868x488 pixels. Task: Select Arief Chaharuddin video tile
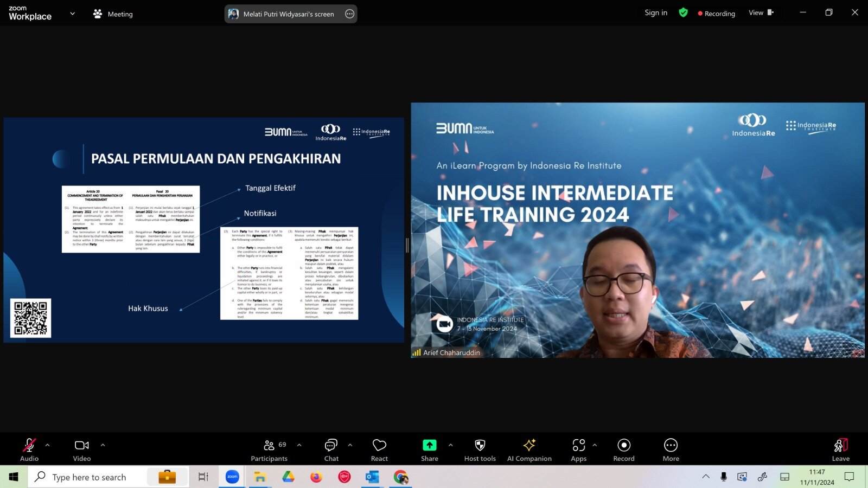click(638, 230)
